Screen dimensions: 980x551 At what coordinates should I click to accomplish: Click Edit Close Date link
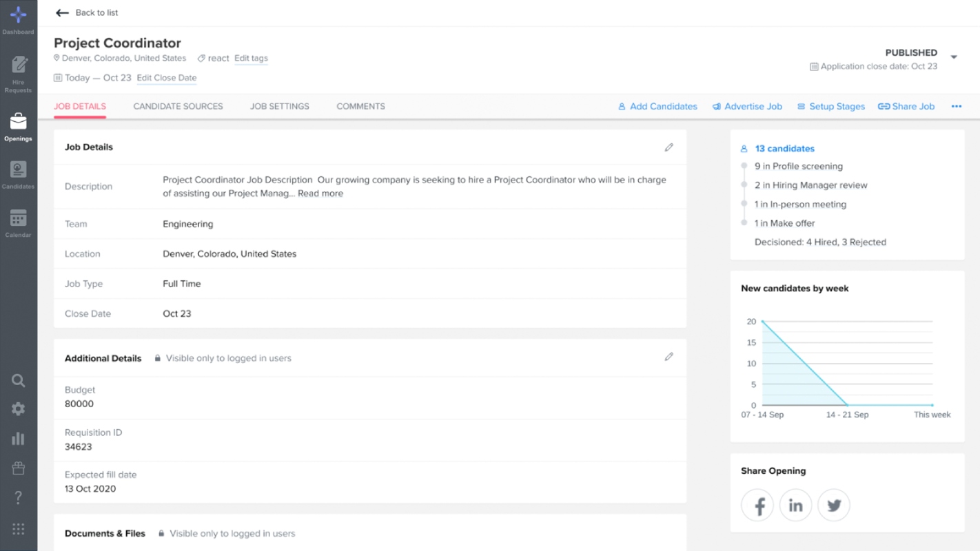pos(167,78)
